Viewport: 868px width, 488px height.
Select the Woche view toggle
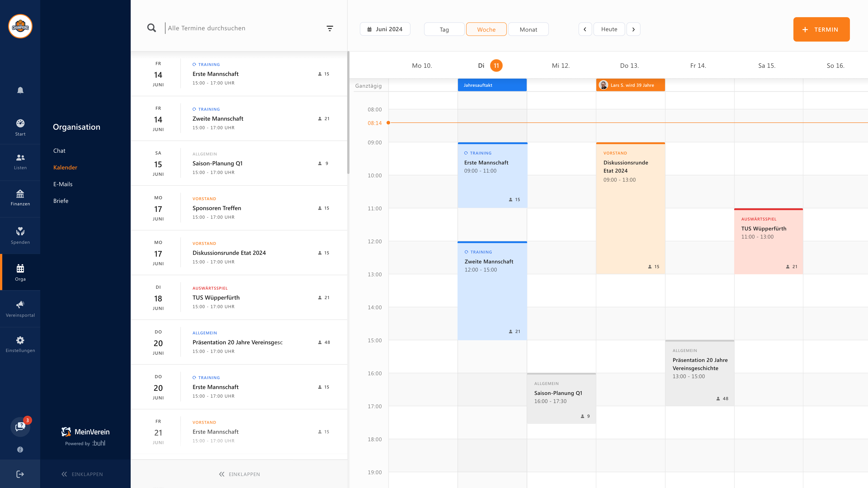pyautogui.click(x=486, y=29)
